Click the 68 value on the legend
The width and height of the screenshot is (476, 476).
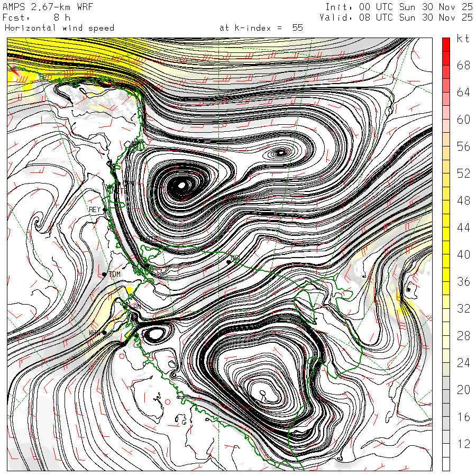point(463,66)
